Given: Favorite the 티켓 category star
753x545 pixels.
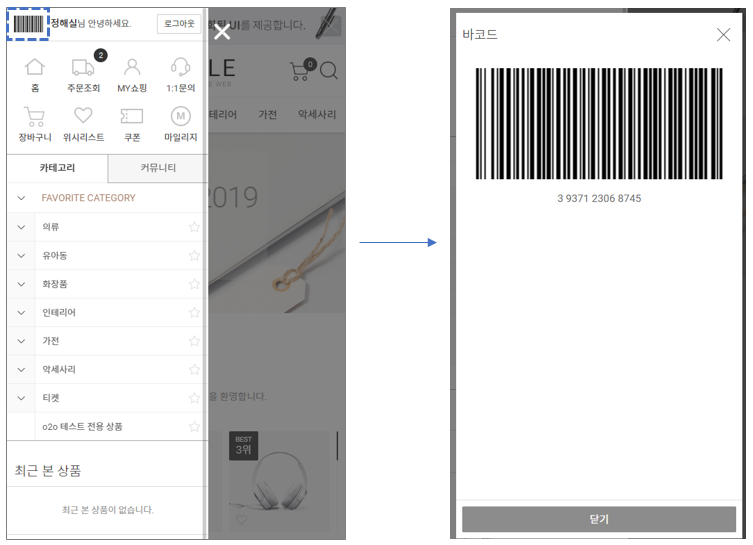Looking at the screenshot, I should click(194, 398).
